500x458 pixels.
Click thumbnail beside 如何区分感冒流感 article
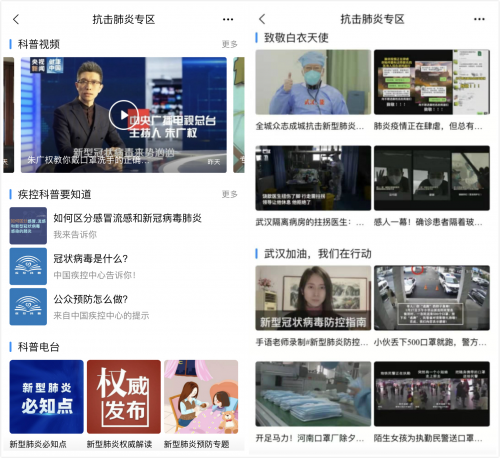(x=28, y=226)
